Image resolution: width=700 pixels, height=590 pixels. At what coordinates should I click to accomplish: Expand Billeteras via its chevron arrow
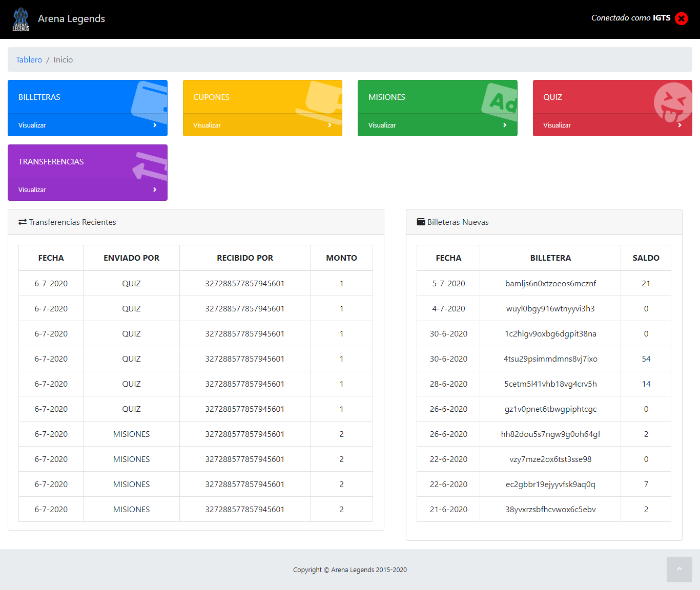[x=155, y=125]
